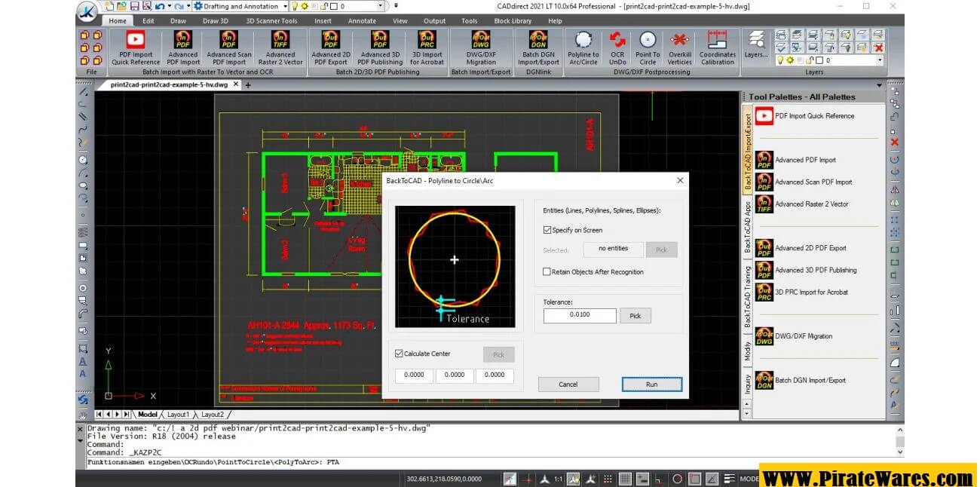Screen dimensions: 980x487
Task: Open the 3D Scanner Tools tab
Action: [x=271, y=21]
